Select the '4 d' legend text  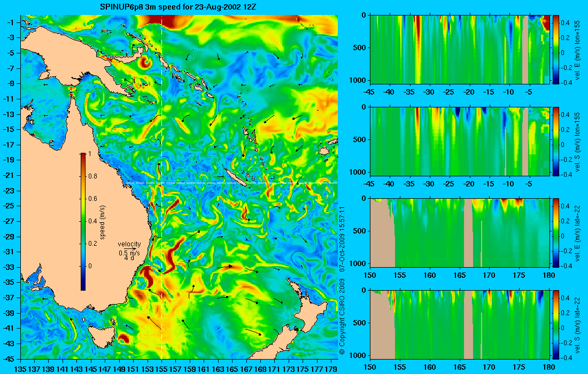click(x=129, y=258)
